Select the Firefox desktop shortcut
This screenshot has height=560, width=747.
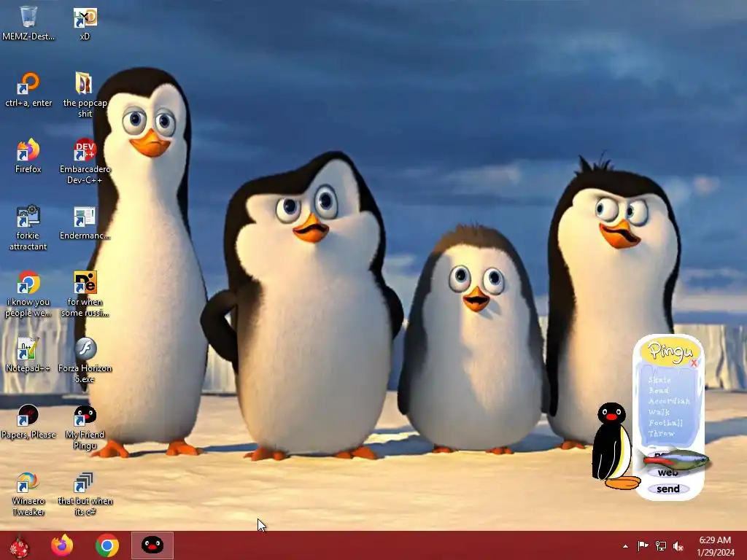coord(28,156)
